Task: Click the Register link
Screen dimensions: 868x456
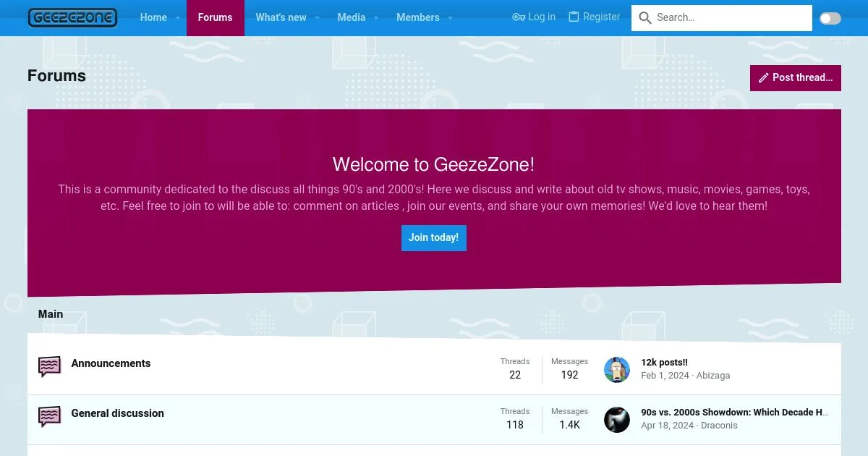Action: point(594,17)
